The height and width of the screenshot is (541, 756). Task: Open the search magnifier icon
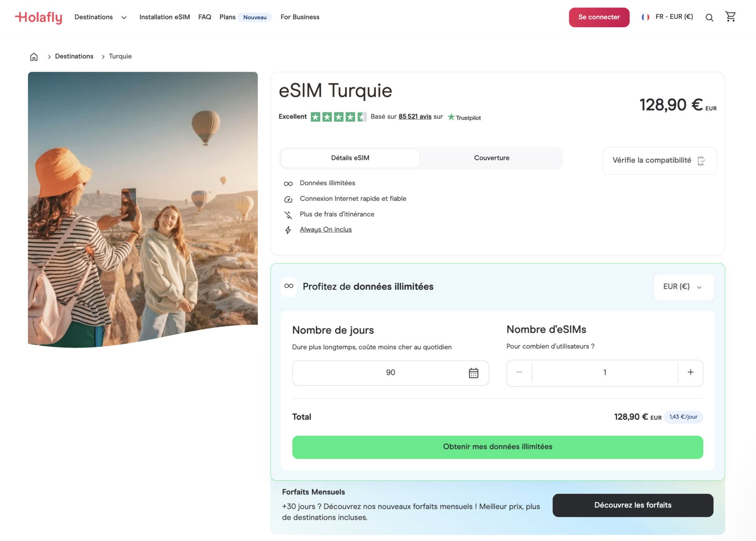pyautogui.click(x=709, y=18)
